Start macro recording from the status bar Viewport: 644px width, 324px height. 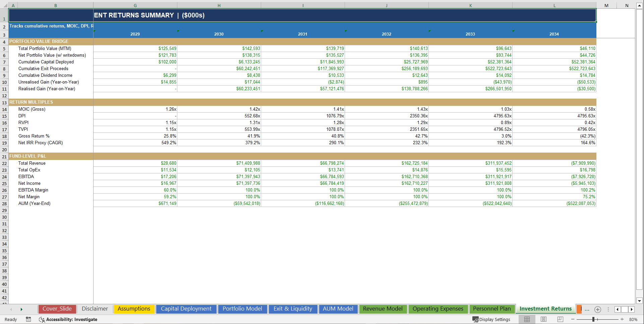point(28,319)
